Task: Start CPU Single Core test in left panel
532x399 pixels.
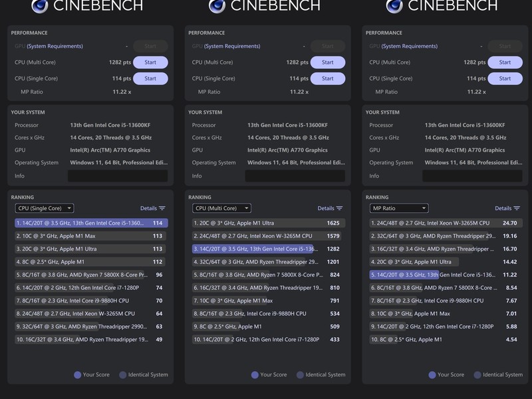Action: pyautogui.click(x=150, y=78)
